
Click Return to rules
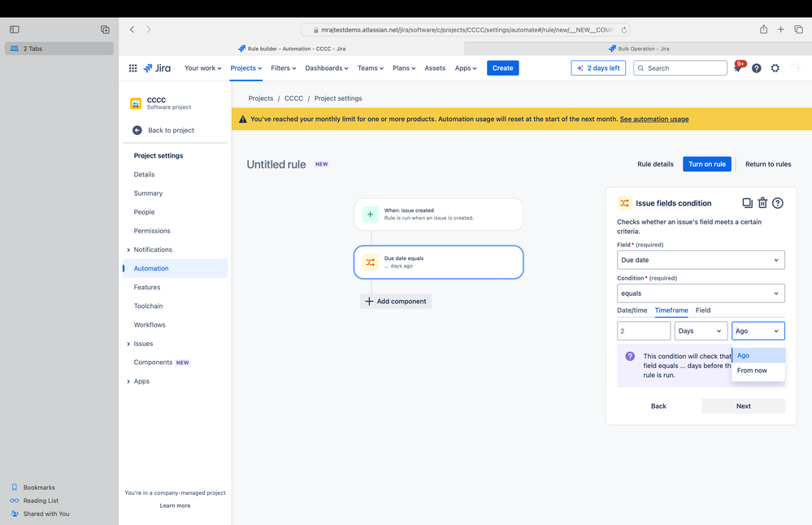click(768, 164)
